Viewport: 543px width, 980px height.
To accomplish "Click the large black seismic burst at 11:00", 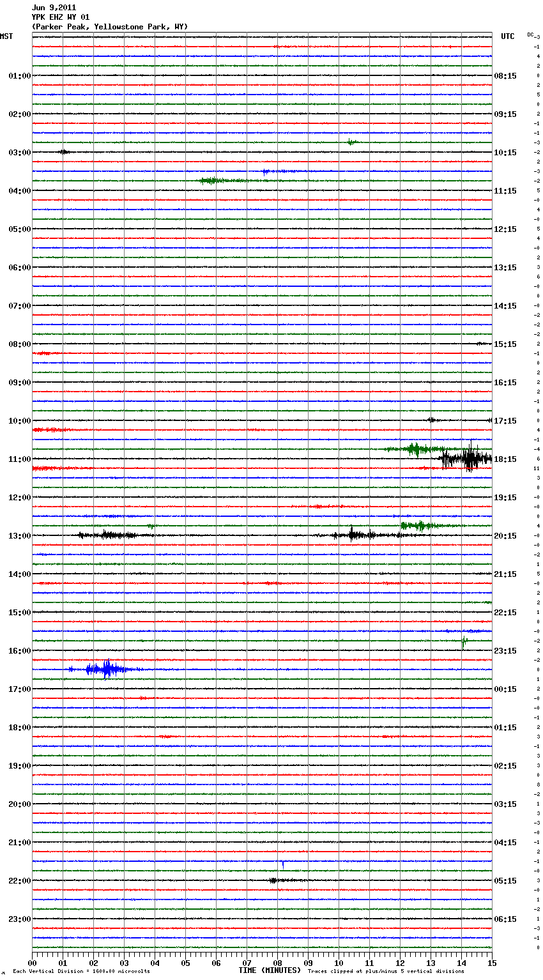I will (466, 458).
